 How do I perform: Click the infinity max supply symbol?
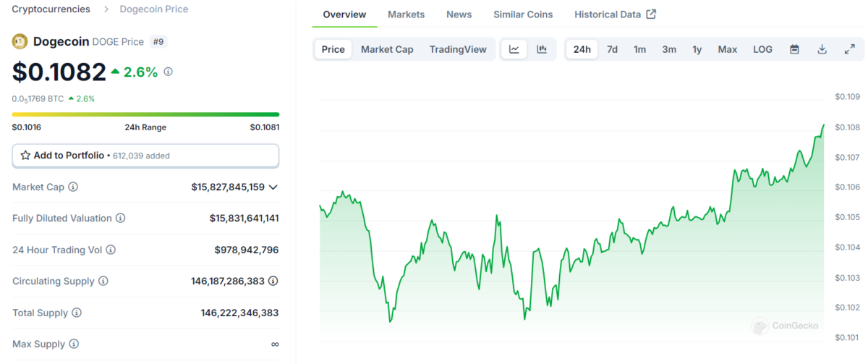275,344
